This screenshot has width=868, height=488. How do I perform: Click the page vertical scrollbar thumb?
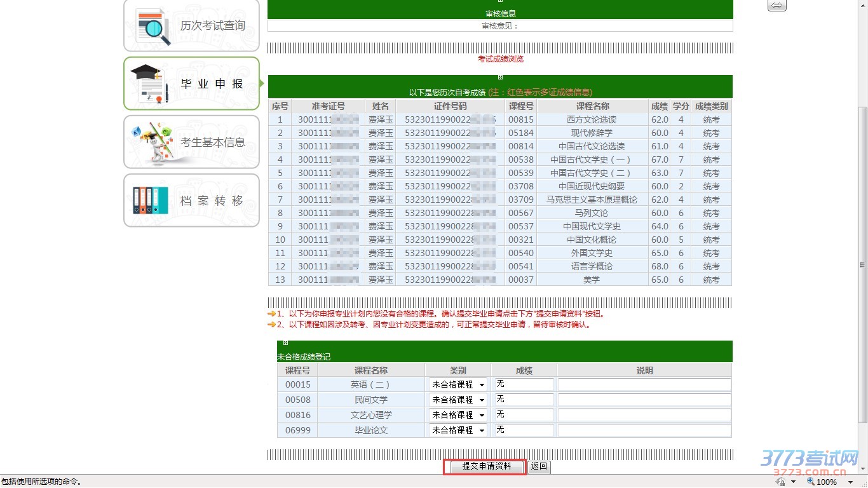[x=862, y=264]
